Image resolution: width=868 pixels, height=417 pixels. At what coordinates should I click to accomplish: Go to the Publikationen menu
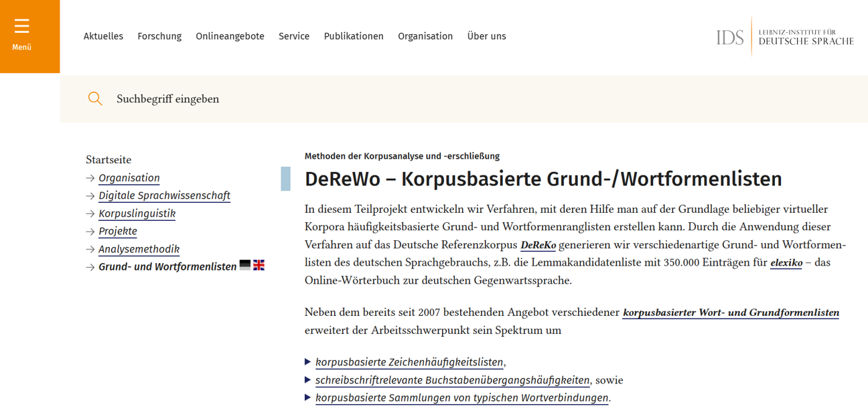click(x=354, y=36)
